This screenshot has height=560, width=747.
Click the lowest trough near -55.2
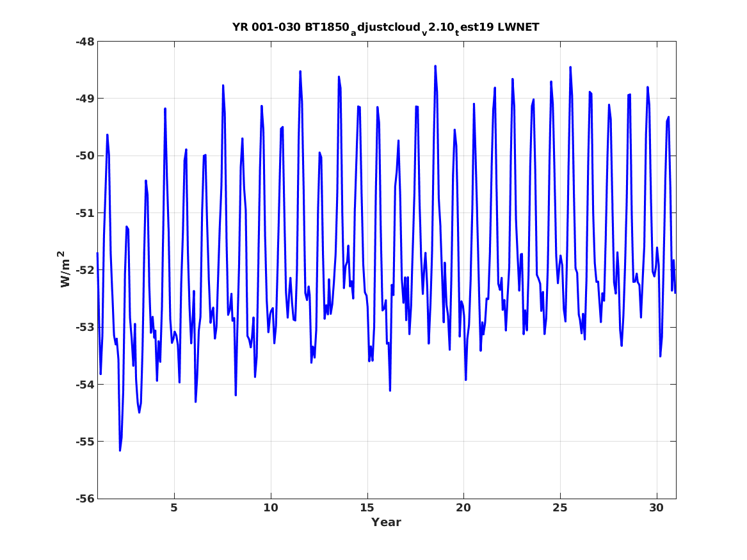click(x=120, y=450)
